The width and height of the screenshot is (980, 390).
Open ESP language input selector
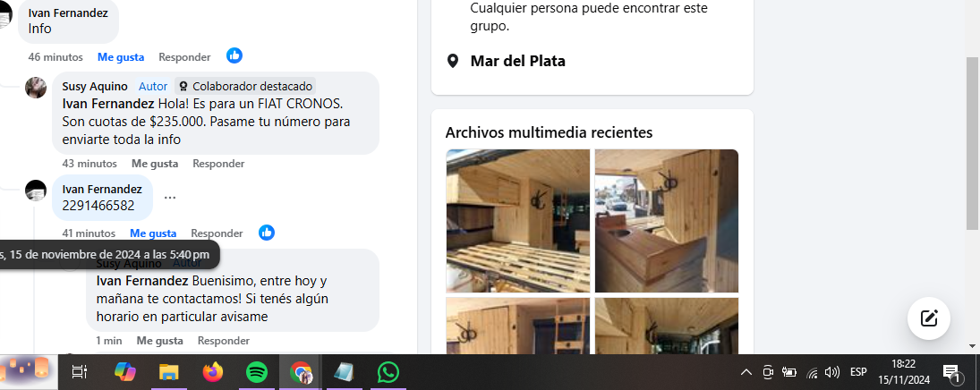point(859,372)
